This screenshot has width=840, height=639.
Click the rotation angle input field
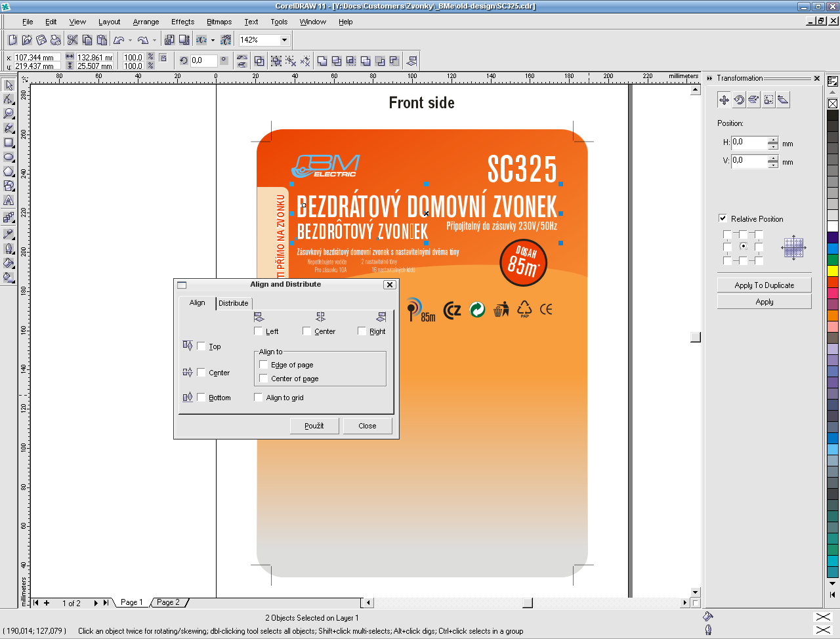pos(204,60)
